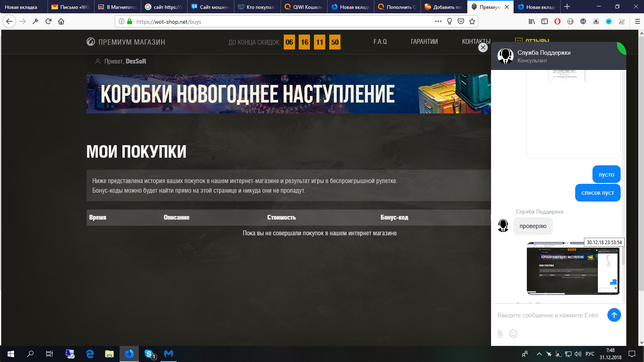Open the F.A.Q page
Viewport: 644px width, 362px height.
pyautogui.click(x=380, y=41)
